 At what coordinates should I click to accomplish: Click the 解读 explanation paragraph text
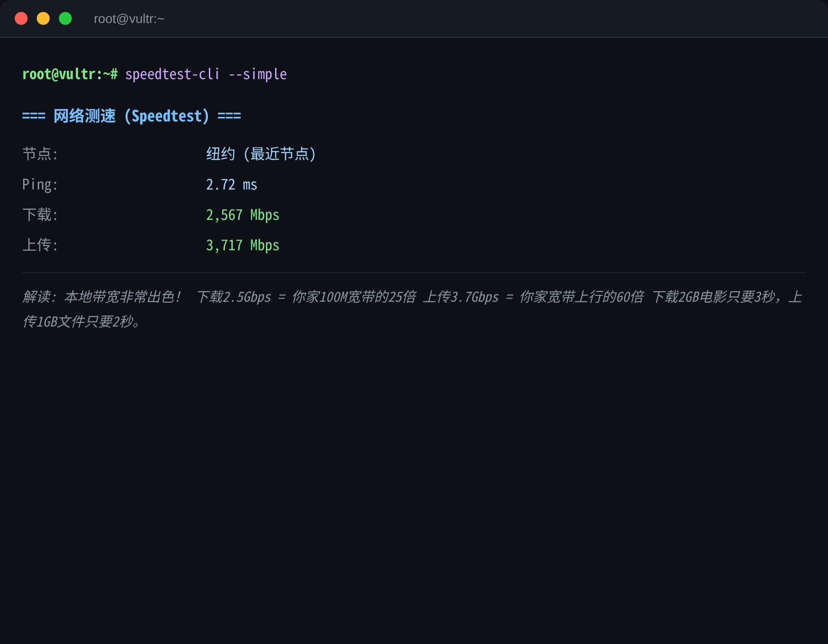click(413, 309)
